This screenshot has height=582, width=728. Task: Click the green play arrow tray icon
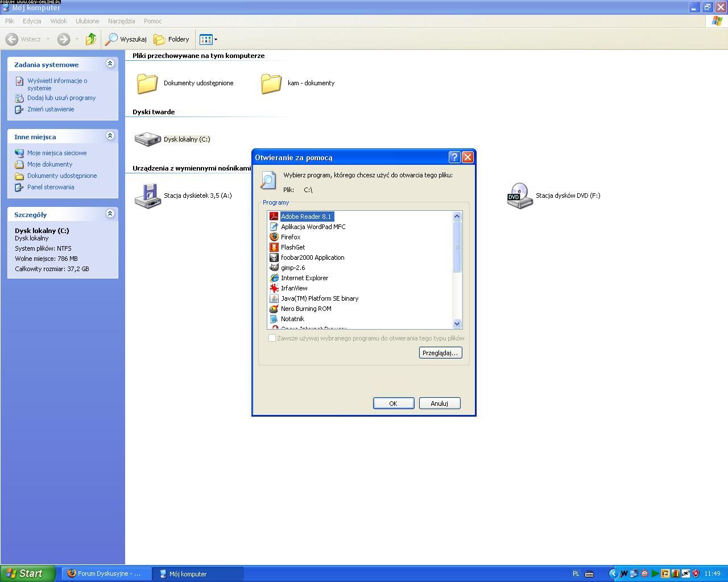coord(655,573)
